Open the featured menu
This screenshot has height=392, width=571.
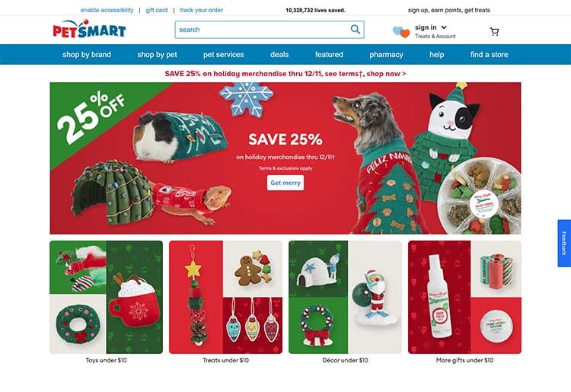point(329,55)
